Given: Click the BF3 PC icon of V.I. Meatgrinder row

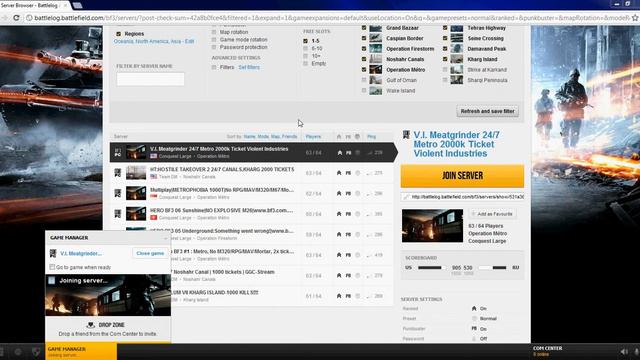Looking at the screenshot, I should [x=118, y=153].
